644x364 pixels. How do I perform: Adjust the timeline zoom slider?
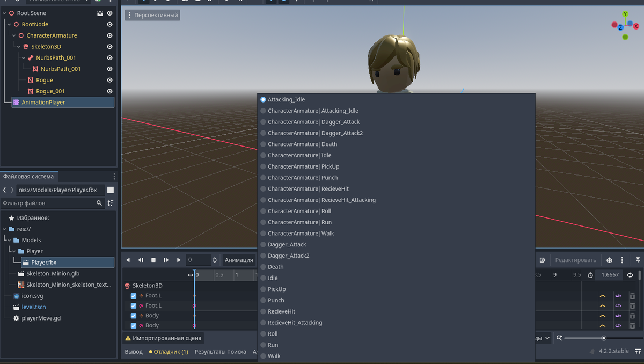[604, 338]
